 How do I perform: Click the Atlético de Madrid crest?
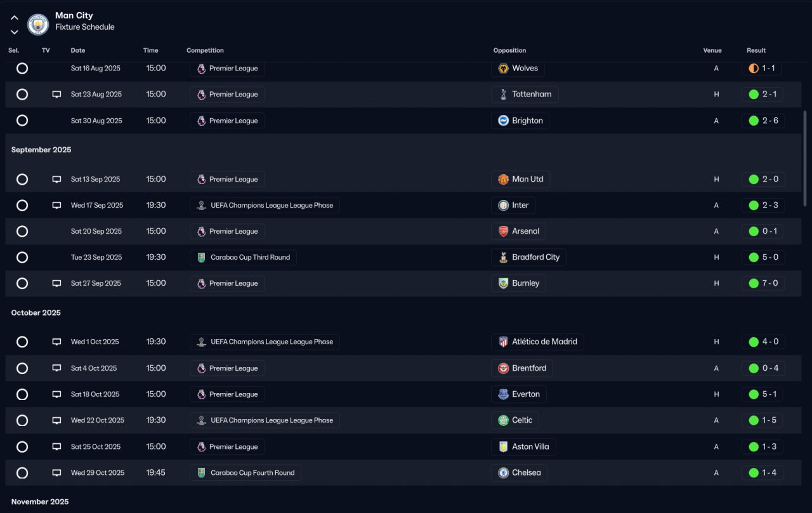[x=503, y=342]
